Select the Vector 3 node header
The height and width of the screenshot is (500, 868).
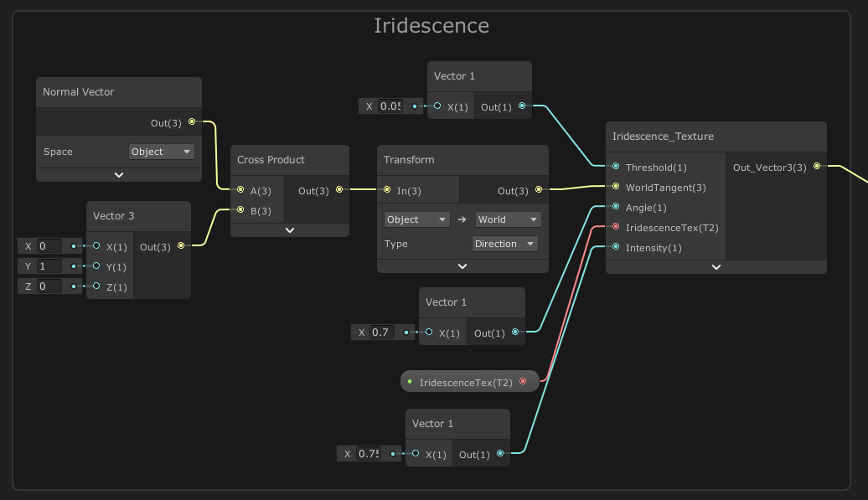pos(138,216)
